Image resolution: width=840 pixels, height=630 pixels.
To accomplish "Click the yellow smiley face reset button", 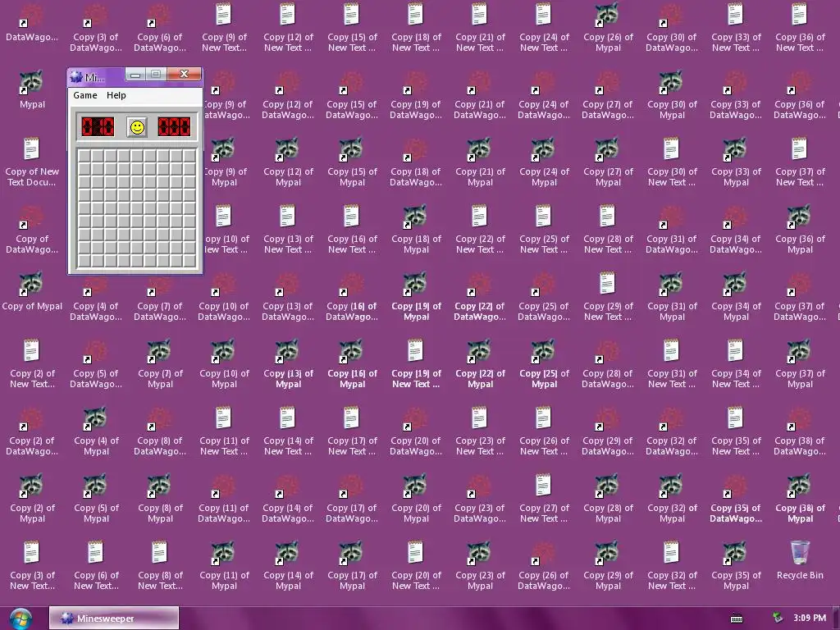I will [137, 127].
